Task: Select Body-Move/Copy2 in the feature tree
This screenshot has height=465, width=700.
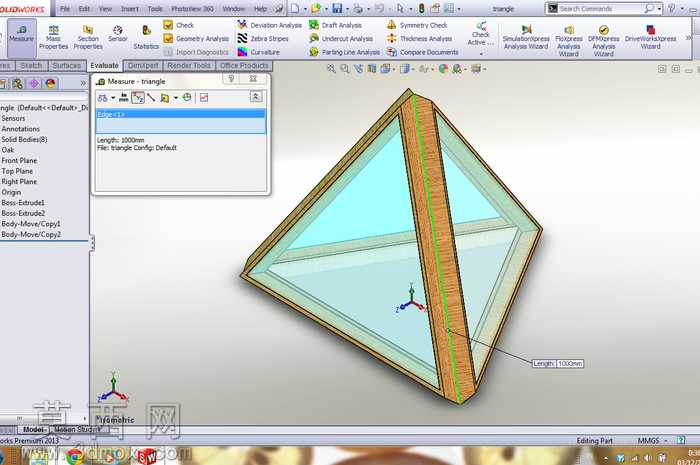Action: 31,234
